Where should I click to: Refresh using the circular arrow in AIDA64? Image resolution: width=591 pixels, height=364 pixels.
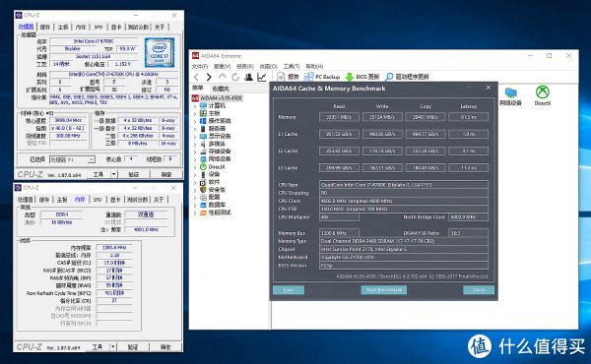point(235,77)
